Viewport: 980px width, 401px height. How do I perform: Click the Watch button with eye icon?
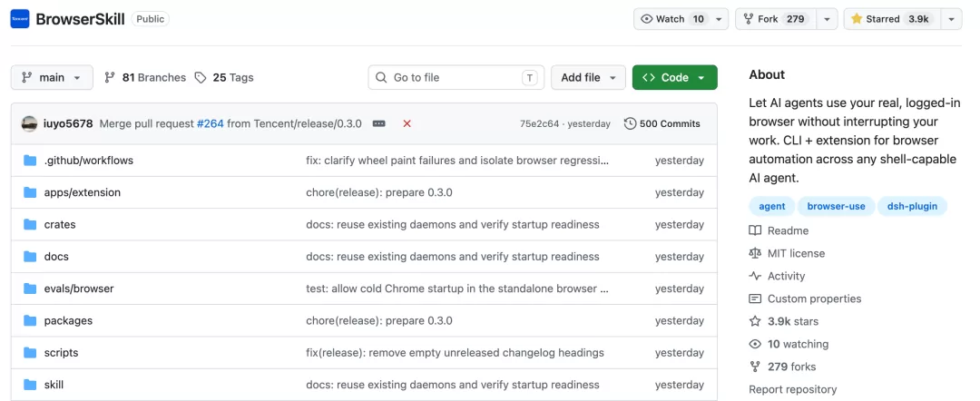[x=673, y=19]
